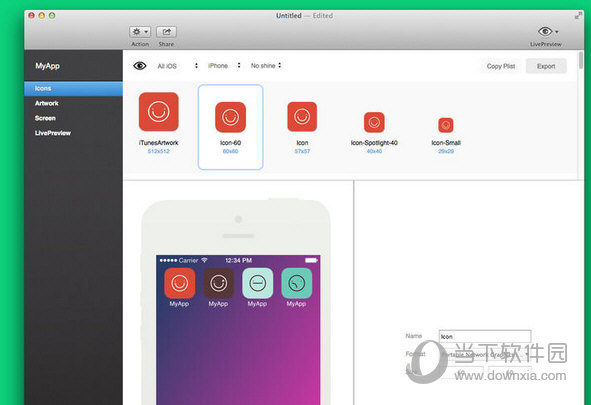The image size is (591, 405).
Task: Click the Export button
Action: click(x=546, y=66)
